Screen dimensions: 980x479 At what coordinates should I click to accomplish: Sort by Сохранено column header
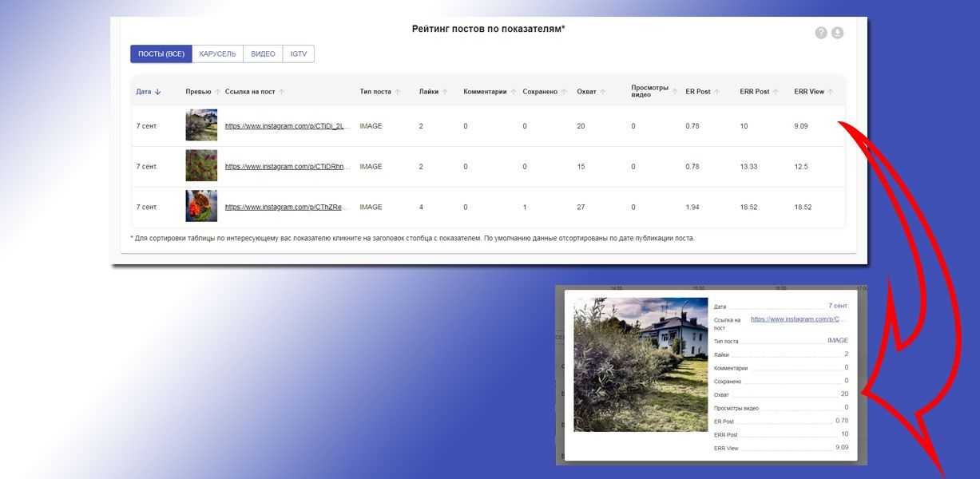tap(541, 92)
